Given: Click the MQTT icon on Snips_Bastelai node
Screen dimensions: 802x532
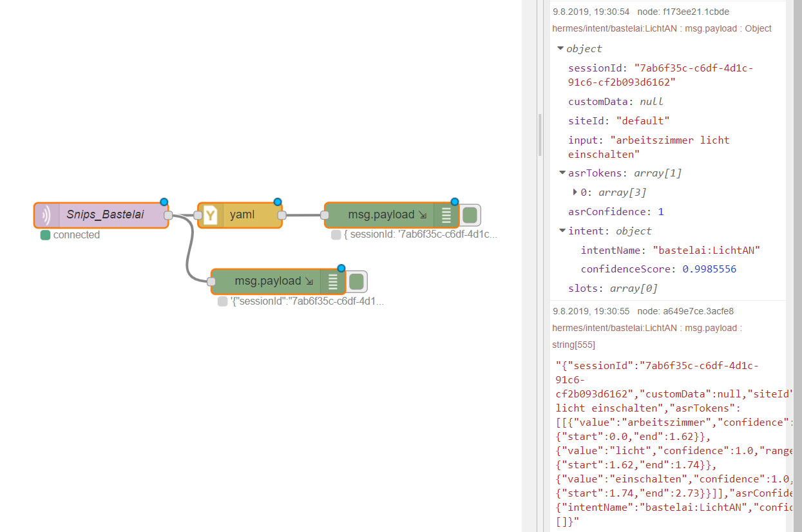Looking at the screenshot, I should 46,215.
